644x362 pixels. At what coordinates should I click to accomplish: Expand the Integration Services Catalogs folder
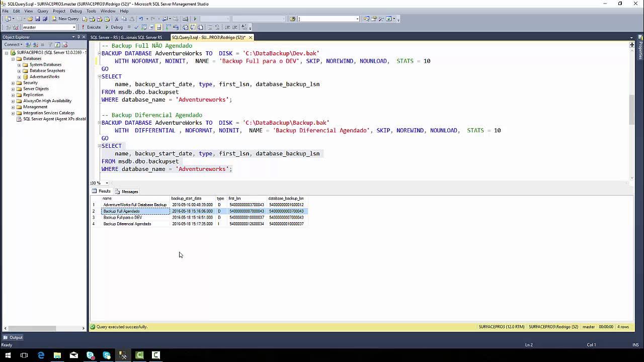(x=13, y=113)
